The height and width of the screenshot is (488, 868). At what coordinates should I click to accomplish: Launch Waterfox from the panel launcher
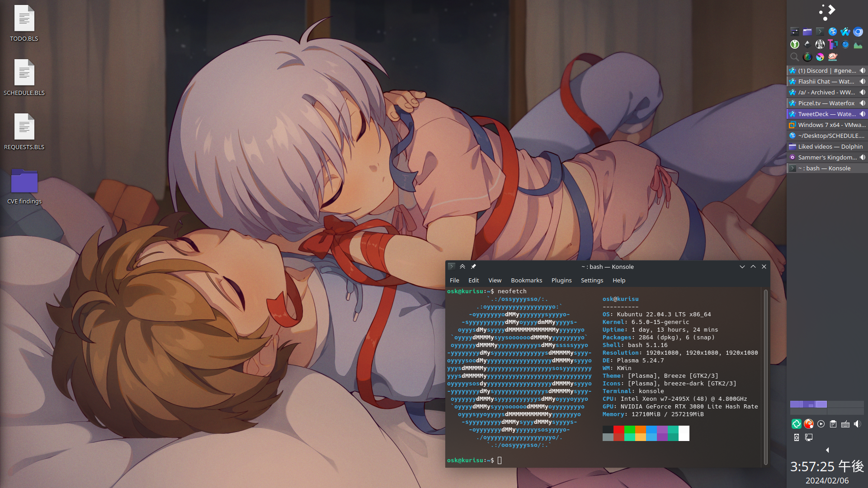pyautogui.click(x=845, y=32)
